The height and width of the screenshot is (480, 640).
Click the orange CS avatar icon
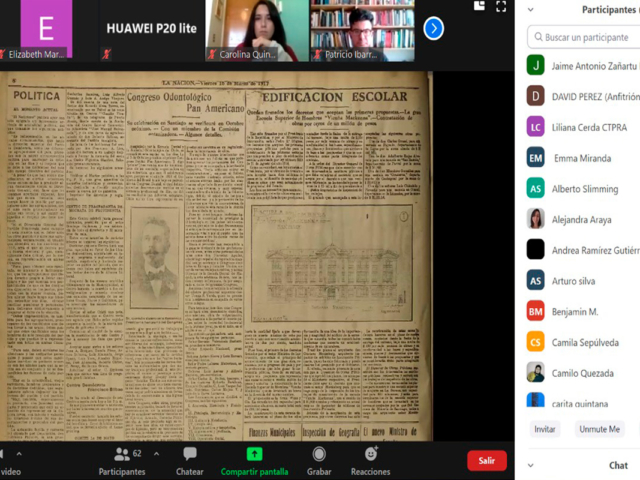tap(536, 342)
